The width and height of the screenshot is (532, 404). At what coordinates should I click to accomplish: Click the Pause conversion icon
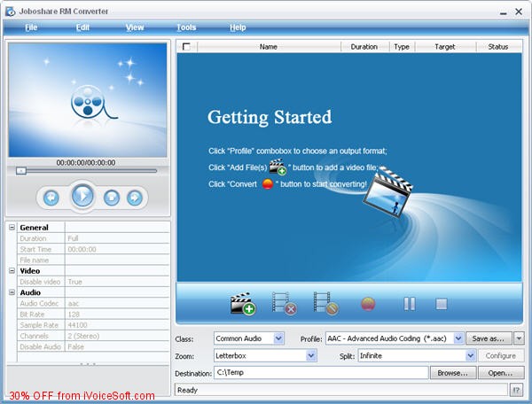coord(410,304)
